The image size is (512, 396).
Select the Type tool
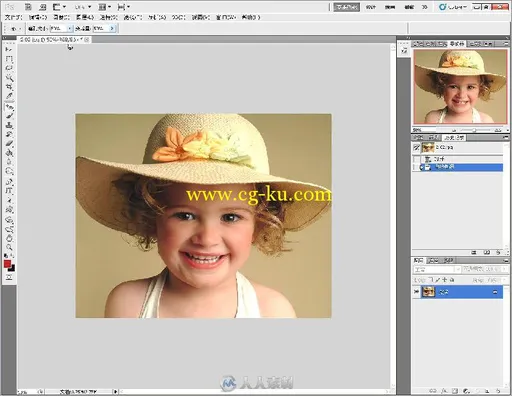click(9, 191)
